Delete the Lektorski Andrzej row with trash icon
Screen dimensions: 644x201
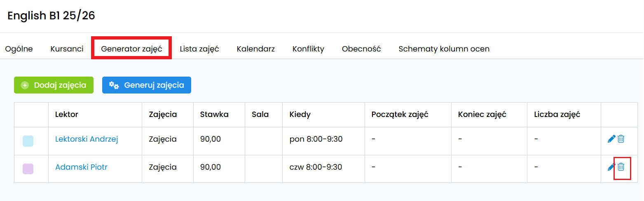point(621,139)
